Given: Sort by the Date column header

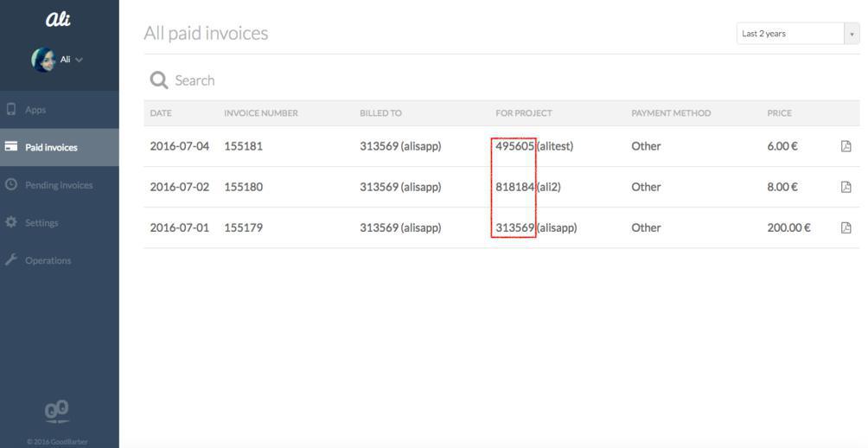Looking at the screenshot, I should 161,113.
